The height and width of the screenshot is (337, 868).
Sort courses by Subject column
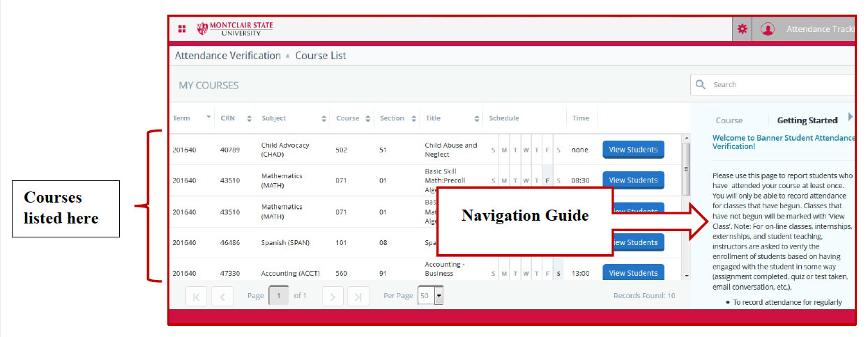pyautogui.click(x=323, y=118)
